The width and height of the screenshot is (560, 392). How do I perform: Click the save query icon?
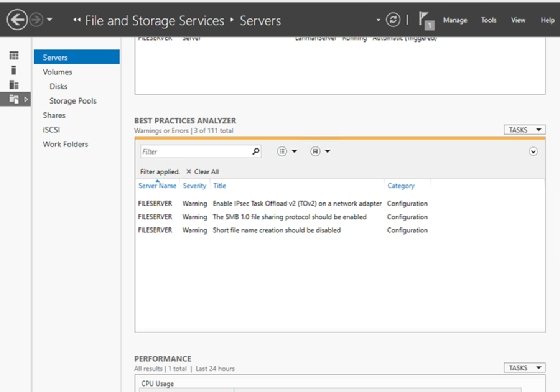click(315, 151)
